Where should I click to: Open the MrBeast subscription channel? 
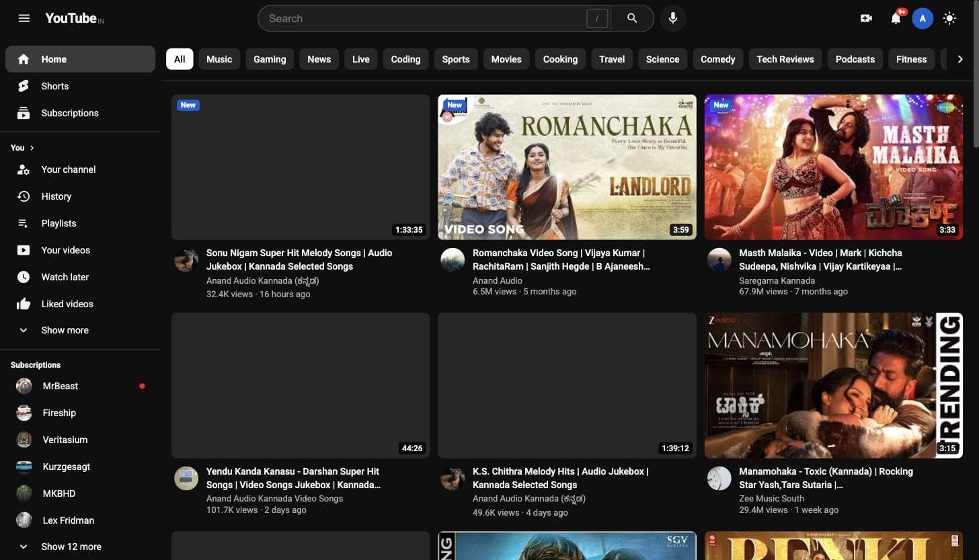[x=80, y=386]
